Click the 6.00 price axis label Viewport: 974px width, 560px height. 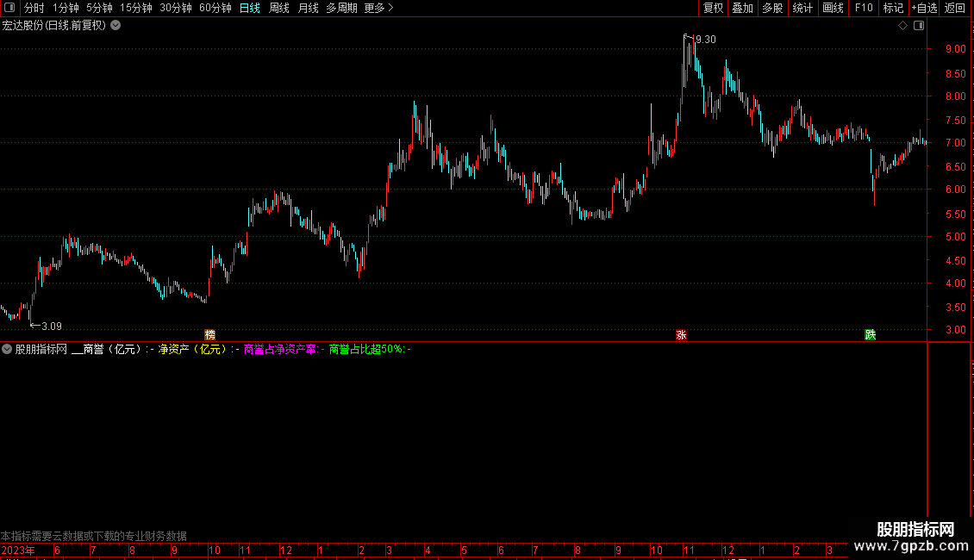pos(955,190)
